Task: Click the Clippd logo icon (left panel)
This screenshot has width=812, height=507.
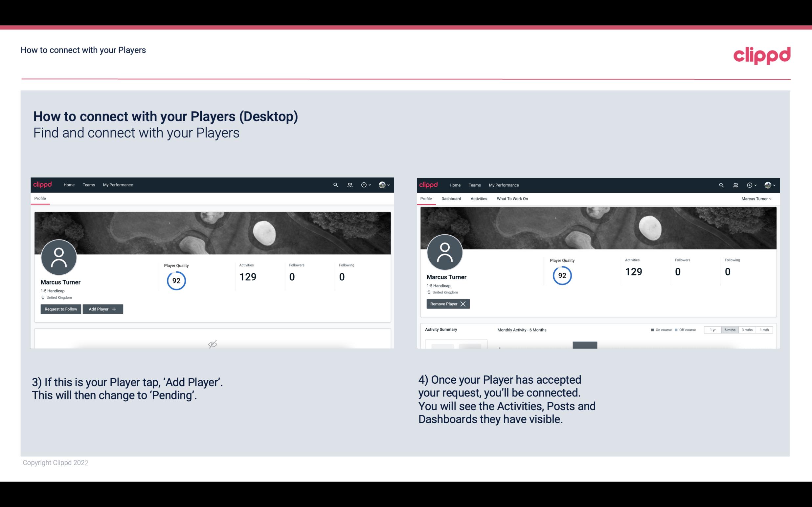Action: tap(42, 184)
